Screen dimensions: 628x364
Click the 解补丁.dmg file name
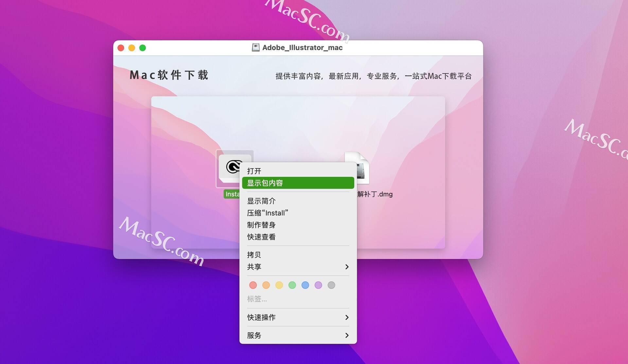pos(375,194)
